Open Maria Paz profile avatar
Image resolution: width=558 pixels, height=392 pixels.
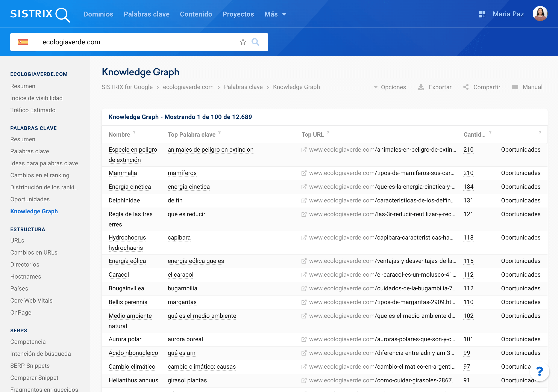tap(540, 14)
